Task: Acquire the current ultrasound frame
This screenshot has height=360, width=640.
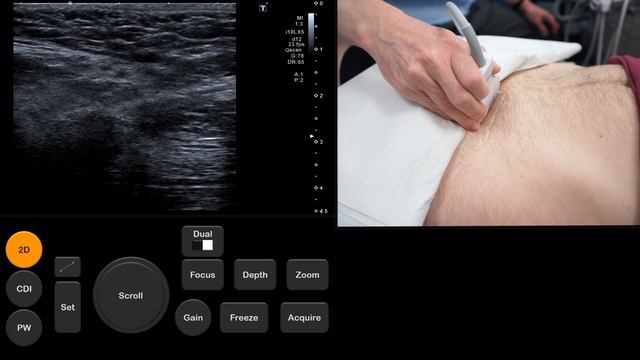Action: click(x=304, y=317)
